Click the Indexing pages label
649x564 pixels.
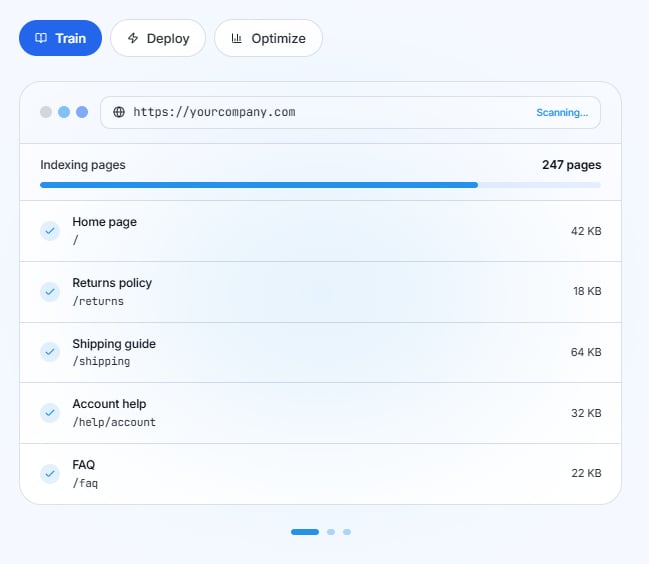[x=83, y=165]
